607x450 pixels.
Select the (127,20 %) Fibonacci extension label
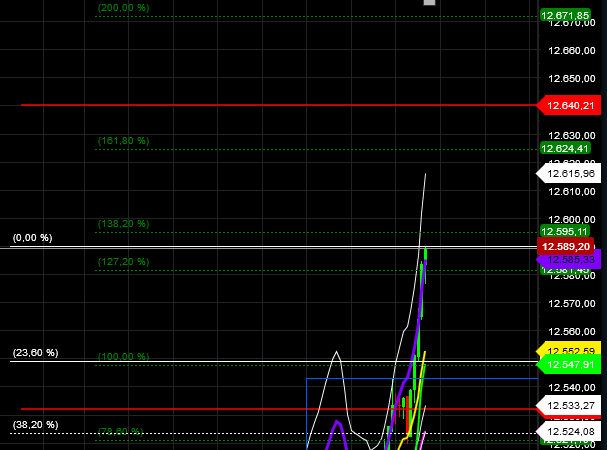coord(123,262)
